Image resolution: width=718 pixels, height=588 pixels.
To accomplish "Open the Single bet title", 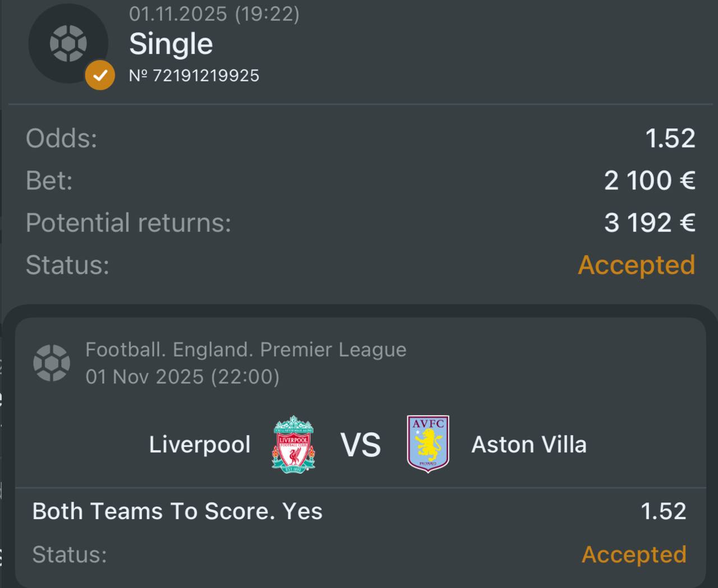I will [x=171, y=44].
